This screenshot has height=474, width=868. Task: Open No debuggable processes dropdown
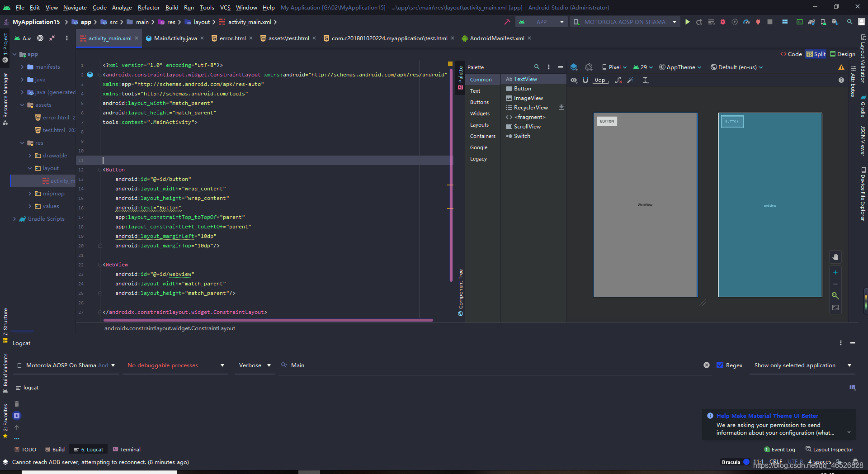(175, 365)
